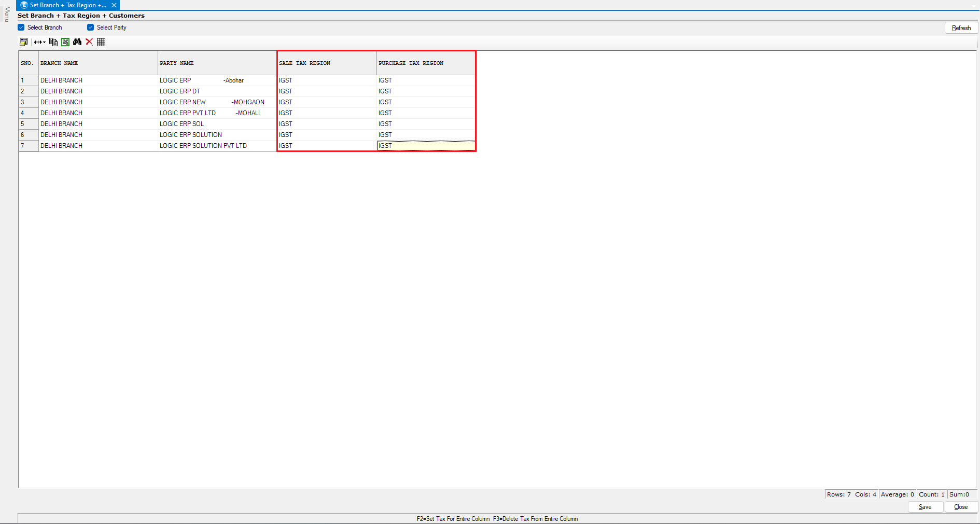
Task: Close the Set Branch + Tax Region tab
Action: click(114, 5)
